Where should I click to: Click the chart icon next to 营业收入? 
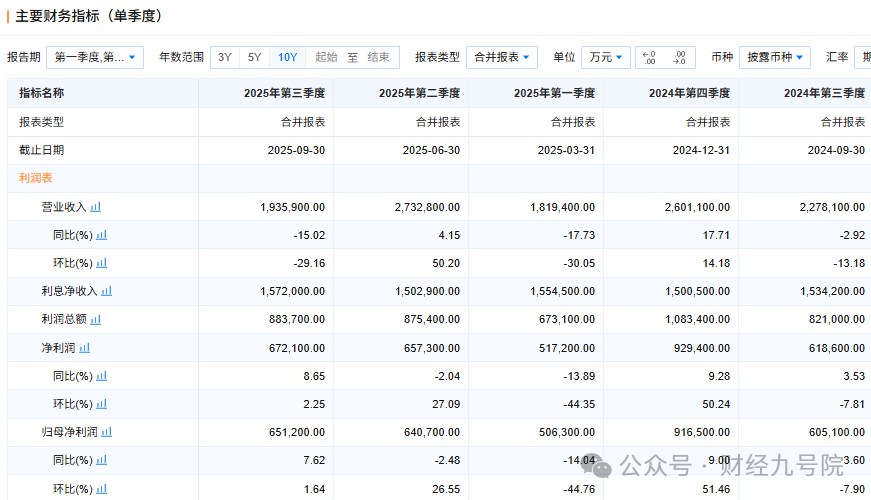click(x=96, y=207)
